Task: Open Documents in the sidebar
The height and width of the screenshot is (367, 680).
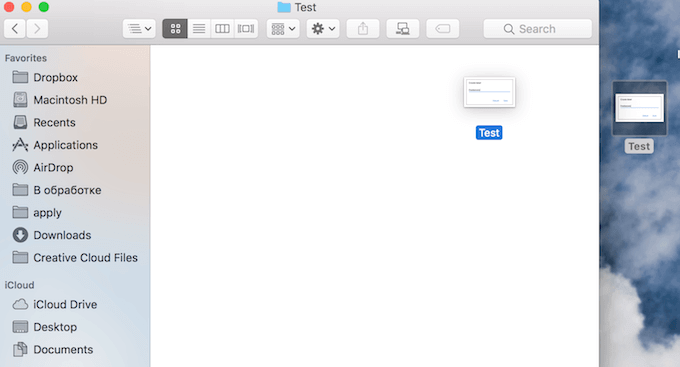Action: coord(63,350)
